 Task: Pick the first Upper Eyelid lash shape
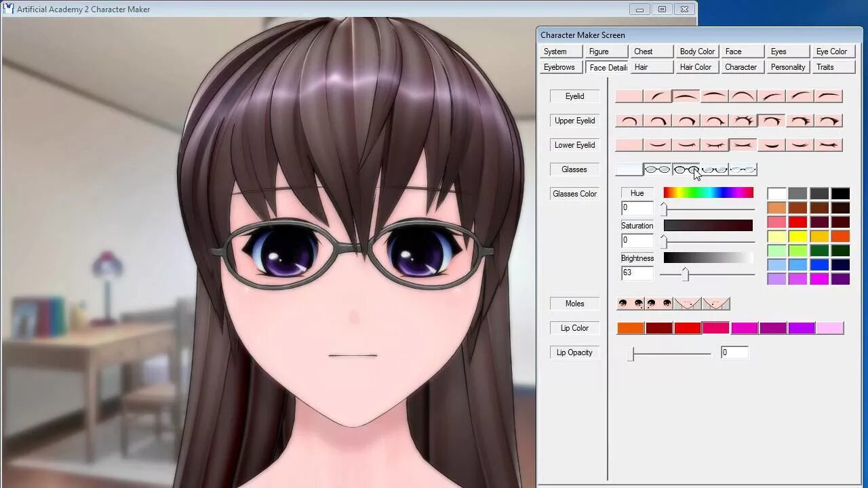pos(629,121)
